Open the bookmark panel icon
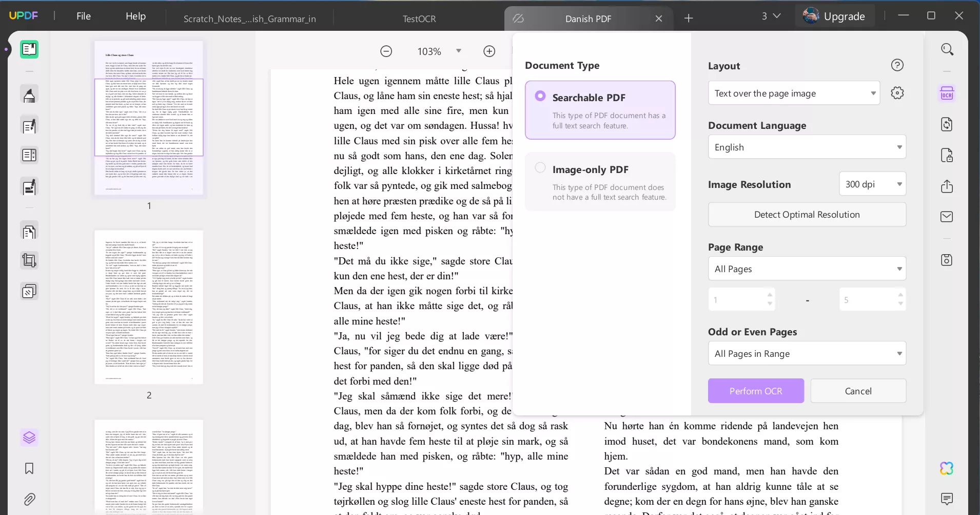The height and width of the screenshot is (515, 980). 29,468
